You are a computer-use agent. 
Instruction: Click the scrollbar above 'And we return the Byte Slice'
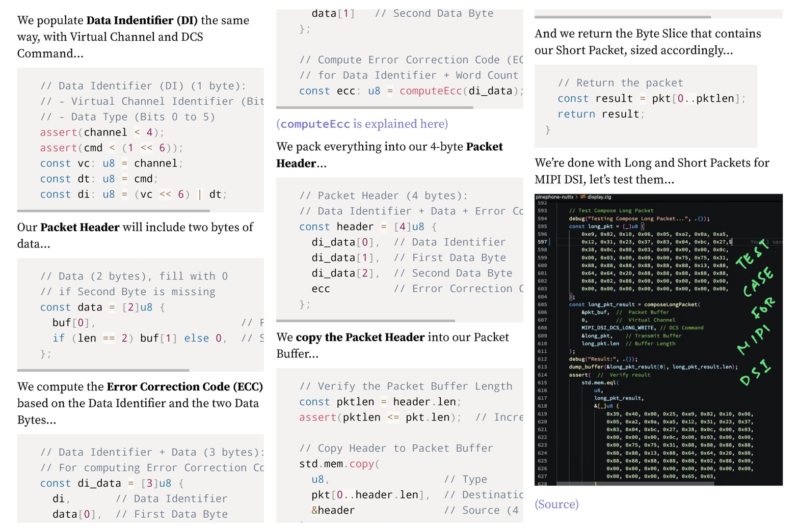[x=622, y=17]
